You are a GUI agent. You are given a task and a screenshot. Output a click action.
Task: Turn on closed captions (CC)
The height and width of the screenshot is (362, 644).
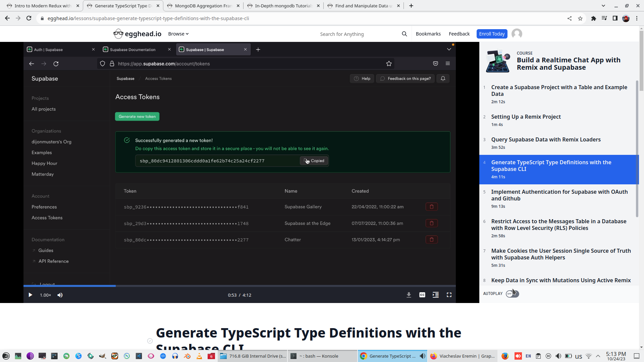pyautogui.click(x=422, y=295)
